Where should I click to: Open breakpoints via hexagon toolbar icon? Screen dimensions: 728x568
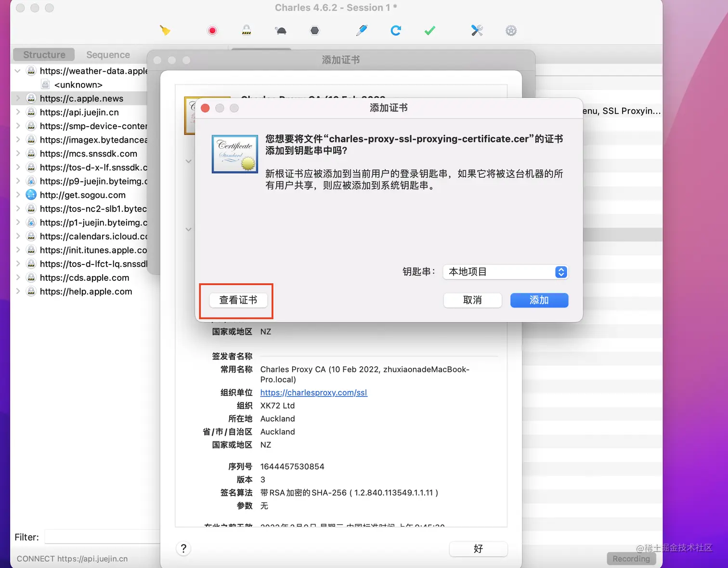[314, 30]
